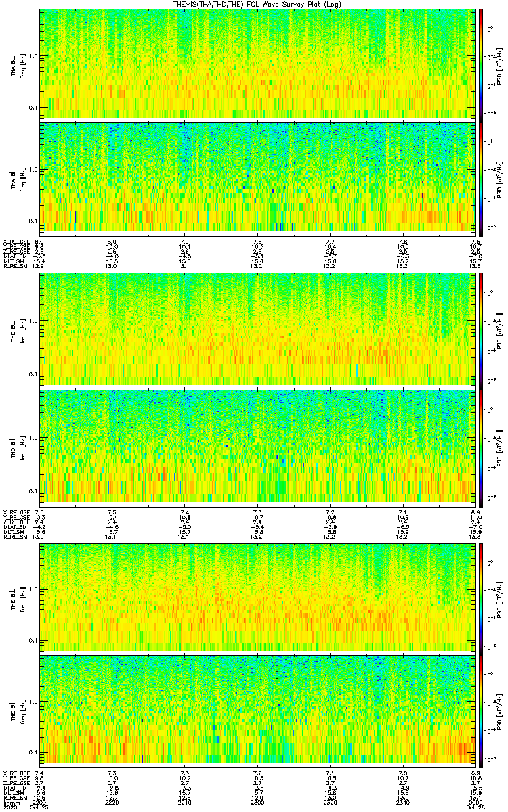The width and height of the screenshot is (508, 812).
Task: Click the Oct 25 date label
Action: click(39, 807)
